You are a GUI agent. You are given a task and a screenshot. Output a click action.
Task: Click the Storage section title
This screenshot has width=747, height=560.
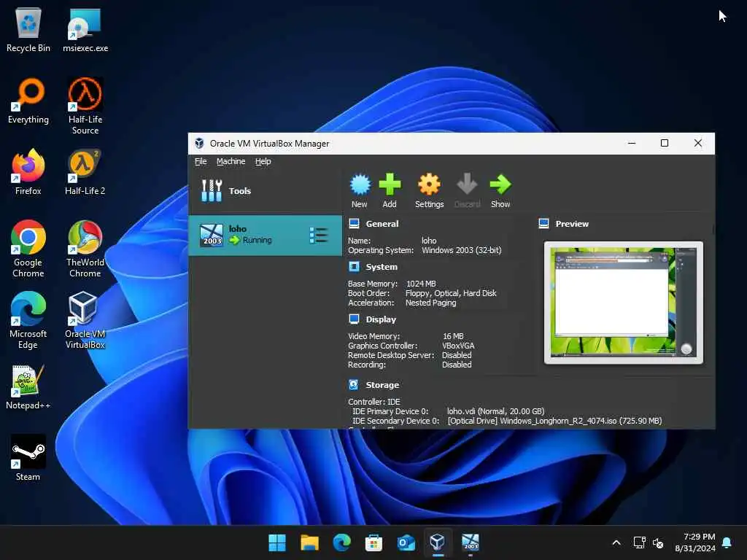[382, 385]
